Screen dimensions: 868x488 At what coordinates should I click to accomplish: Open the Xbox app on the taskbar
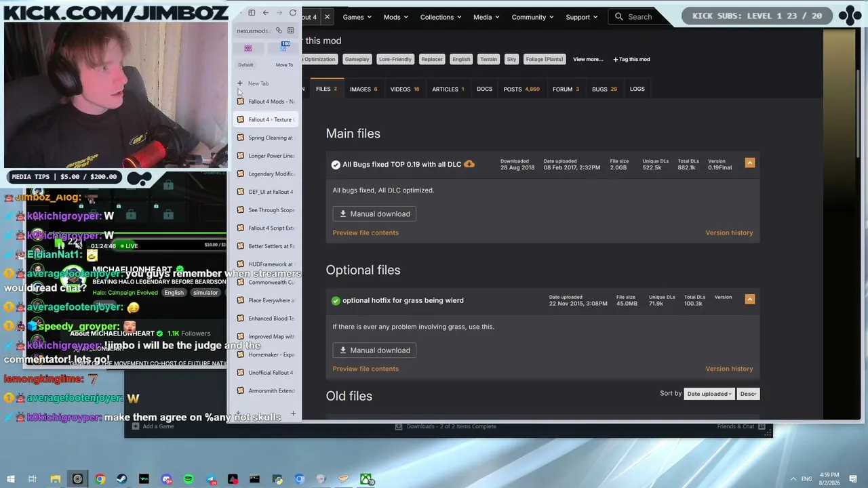pyautogui.click(x=366, y=479)
